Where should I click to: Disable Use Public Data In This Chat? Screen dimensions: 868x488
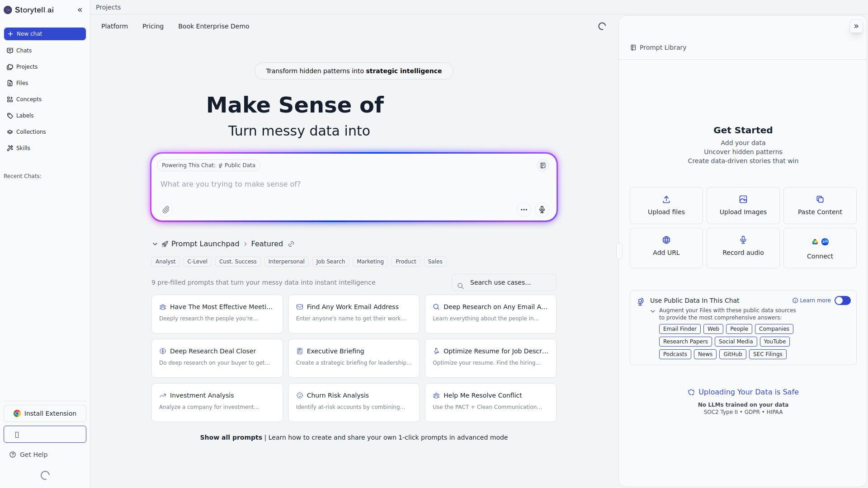click(x=843, y=300)
